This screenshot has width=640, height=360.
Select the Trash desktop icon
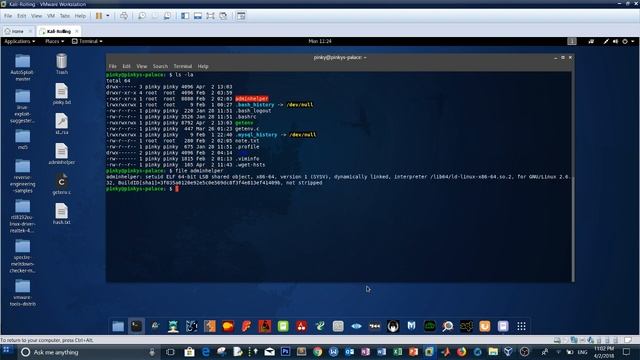coord(62,64)
